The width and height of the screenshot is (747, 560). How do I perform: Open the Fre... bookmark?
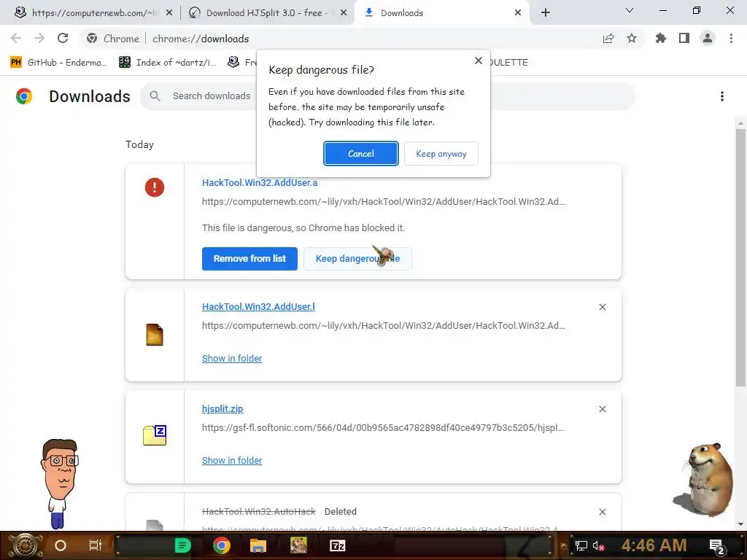pos(242,63)
